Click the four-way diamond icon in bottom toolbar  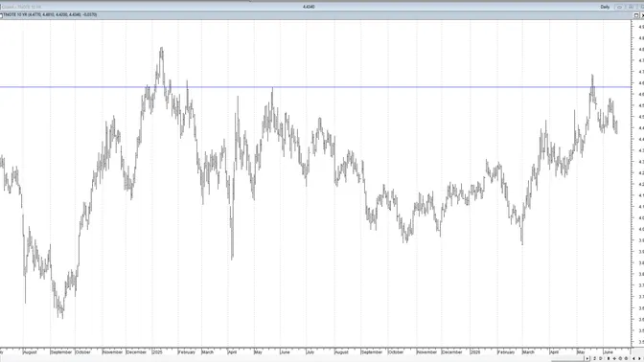point(614,358)
